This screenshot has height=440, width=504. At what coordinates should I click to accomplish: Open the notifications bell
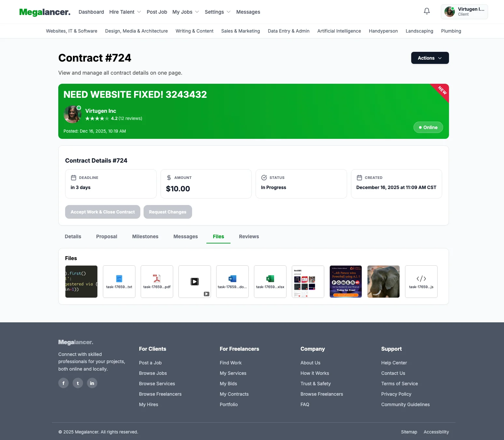coord(427,11)
